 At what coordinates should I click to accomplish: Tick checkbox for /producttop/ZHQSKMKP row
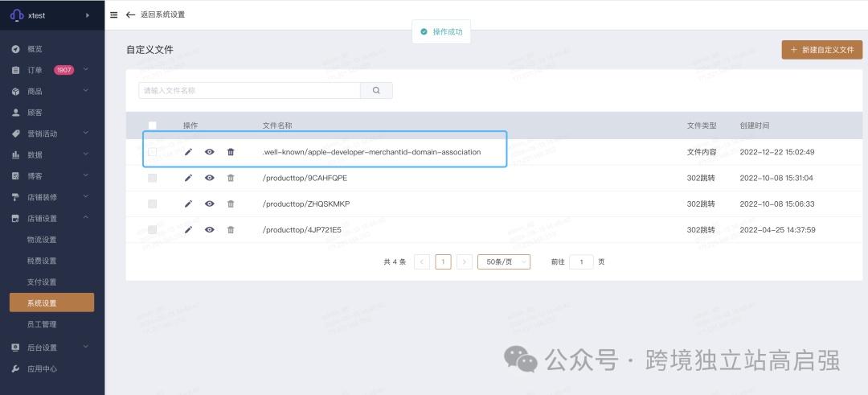click(152, 204)
